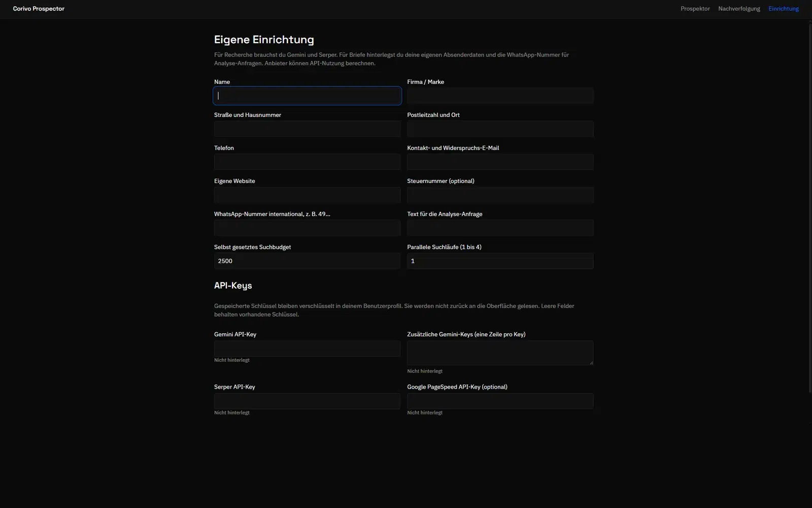Image resolution: width=812 pixels, height=508 pixels.
Task: Switch to Nachverfolgung in top navigation
Action: click(x=739, y=9)
